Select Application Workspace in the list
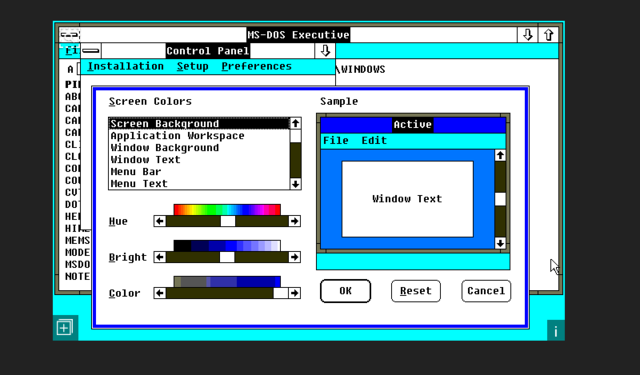 pyautogui.click(x=199, y=135)
